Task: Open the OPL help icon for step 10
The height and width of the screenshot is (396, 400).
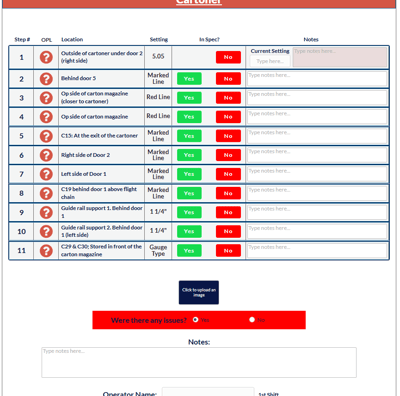Action: (x=46, y=231)
